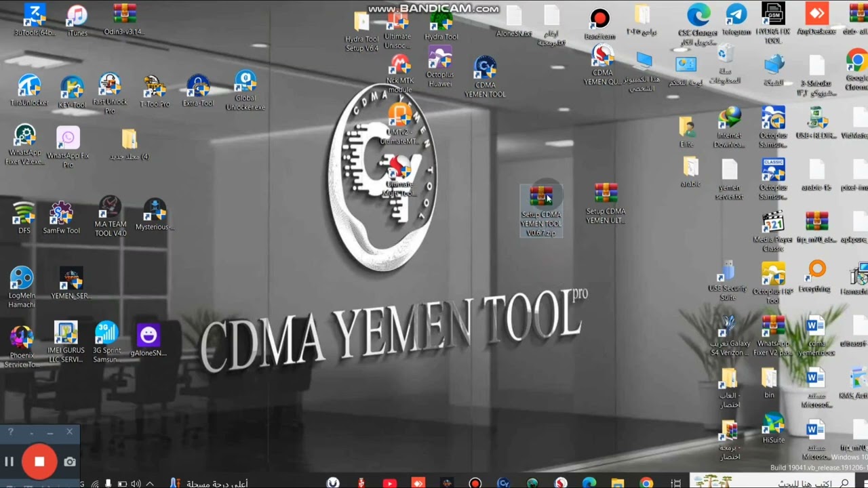The image size is (868, 488).
Task: Launch Telegram from the desktop
Action: (x=736, y=20)
